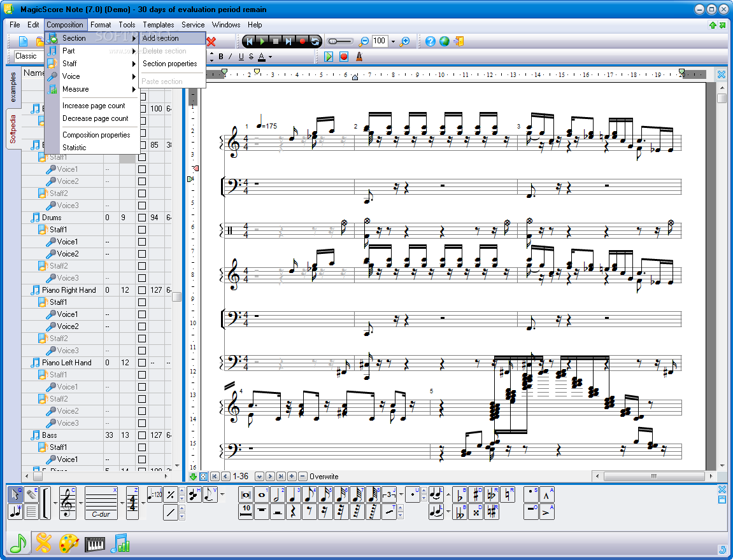Screen dimensions: 733x560
Task: Toggle the loop playback button
Action: click(x=315, y=41)
